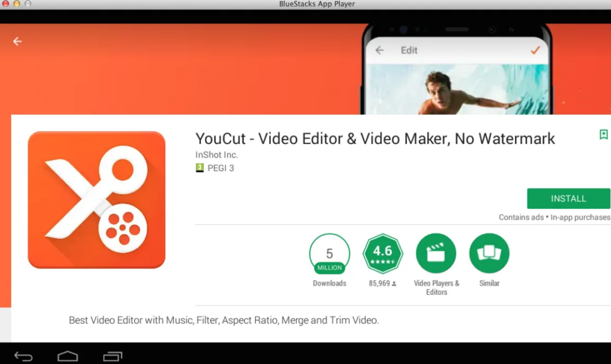The width and height of the screenshot is (611, 364).
Task: View the 5 Million downloads badge
Action: [x=329, y=254]
